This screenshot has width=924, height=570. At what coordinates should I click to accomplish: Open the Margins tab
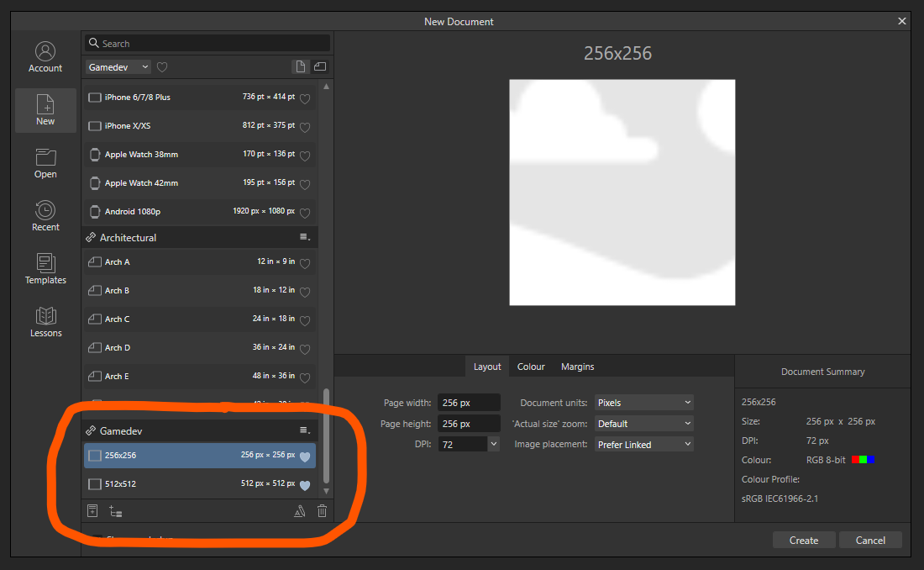pyautogui.click(x=577, y=367)
